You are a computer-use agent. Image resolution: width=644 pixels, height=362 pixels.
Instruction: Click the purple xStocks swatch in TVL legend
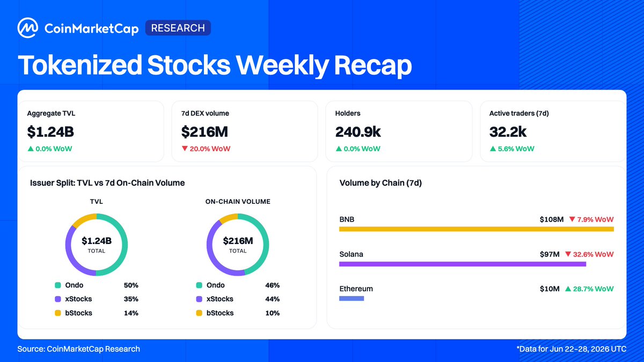(x=57, y=299)
